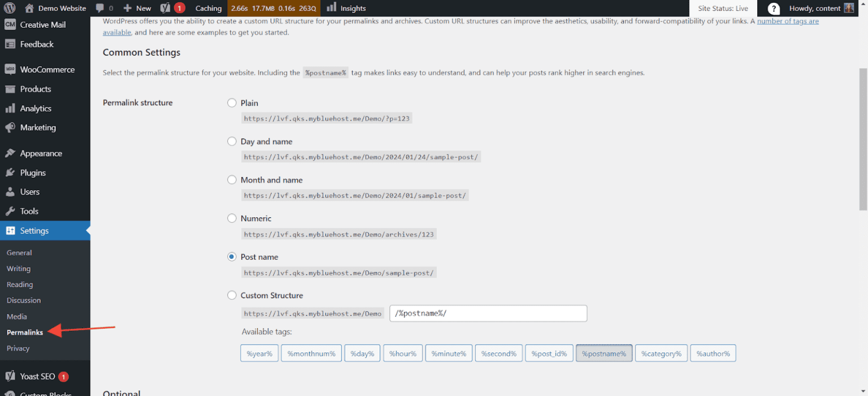Open the Howdy user account dropdown
Viewport: 868px width, 396px height.
[814, 8]
